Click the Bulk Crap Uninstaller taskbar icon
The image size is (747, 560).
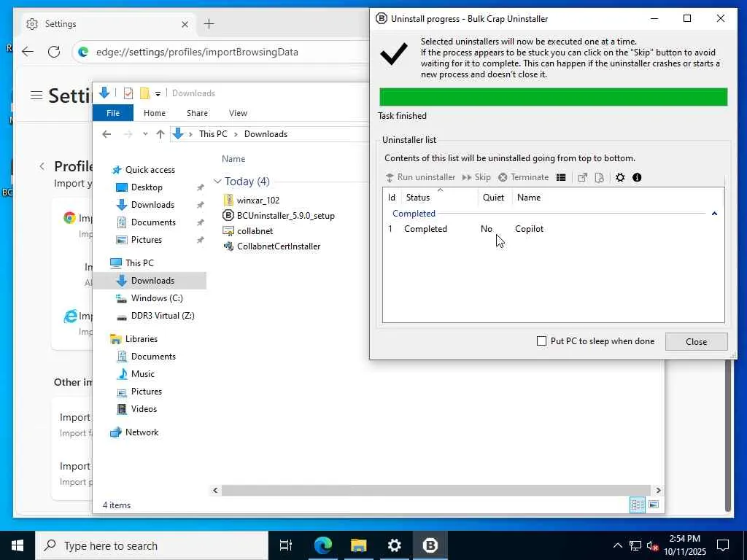click(430, 545)
